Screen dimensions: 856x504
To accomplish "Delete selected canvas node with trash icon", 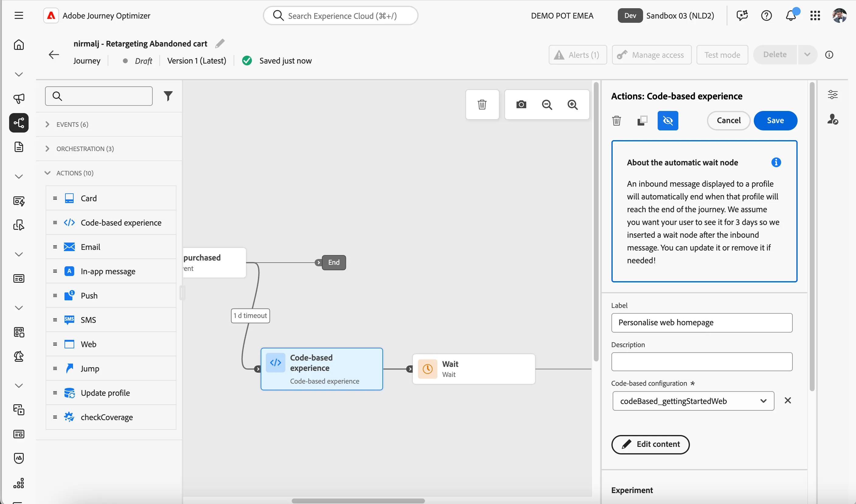I will 482,105.
